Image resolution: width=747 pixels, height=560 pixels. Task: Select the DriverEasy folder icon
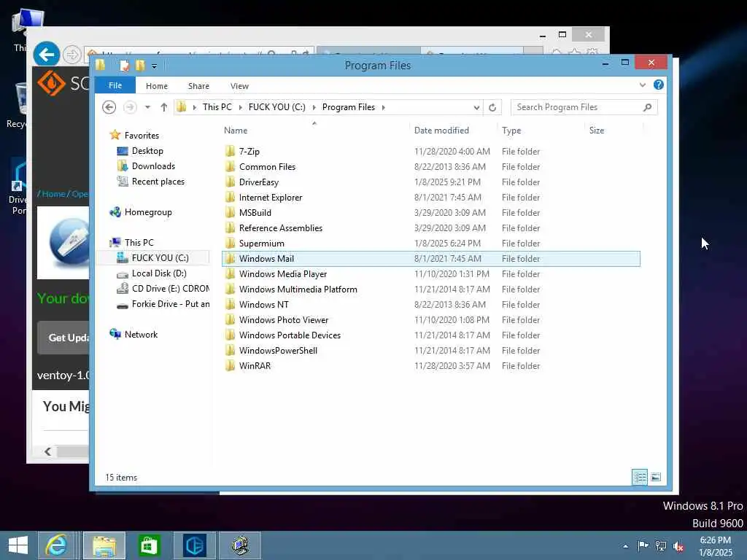[230, 182]
